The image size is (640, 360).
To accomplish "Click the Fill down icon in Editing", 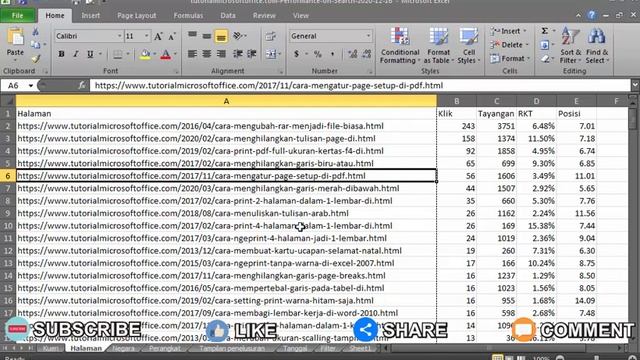I will click(x=544, y=45).
